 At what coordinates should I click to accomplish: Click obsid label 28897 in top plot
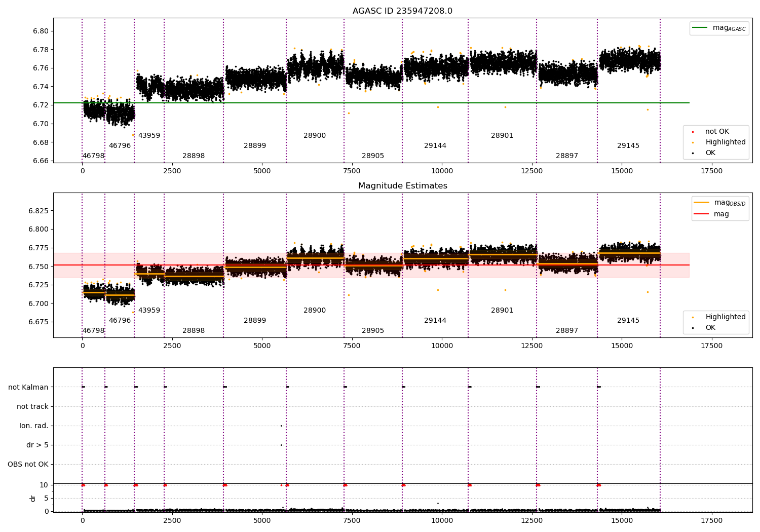click(567, 156)
